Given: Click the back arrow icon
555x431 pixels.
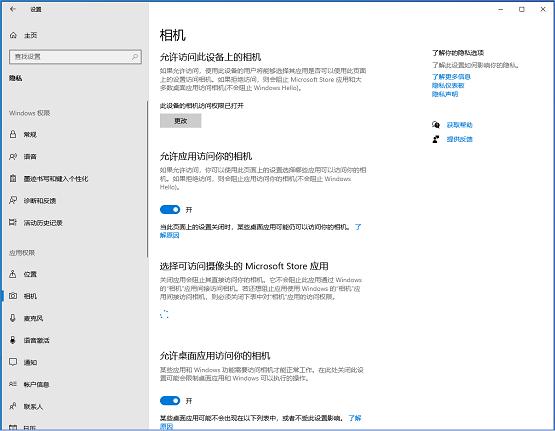Looking at the screenshot, I should pyautogui.click(x=13, y=9).
